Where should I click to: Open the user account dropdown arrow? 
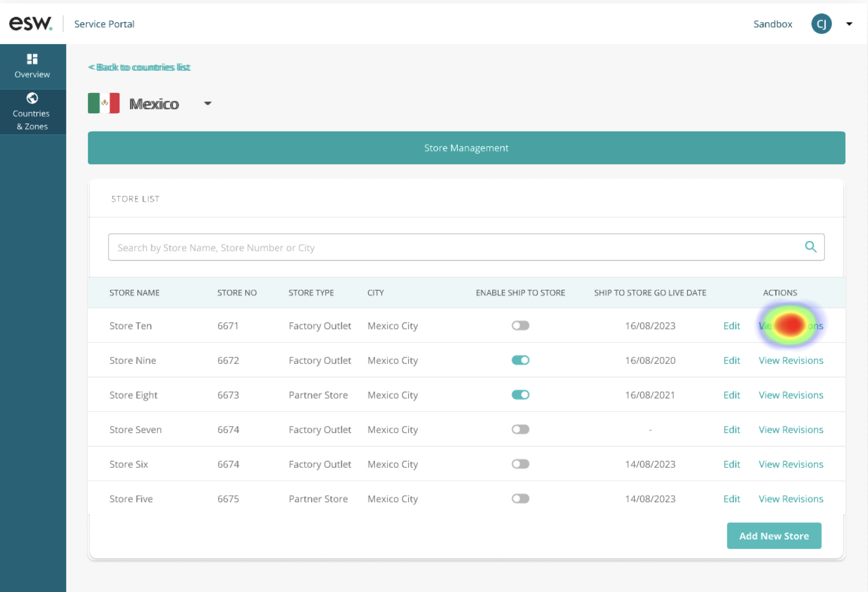tap(849, 24)
